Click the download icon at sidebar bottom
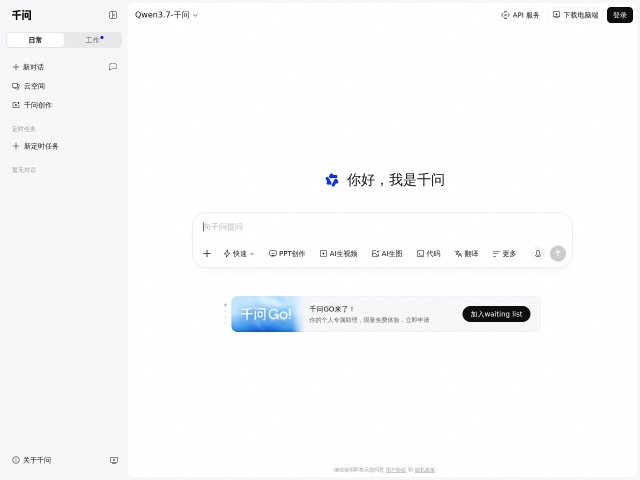The width and height of the screenshot is (640, 480). [114, 460]
